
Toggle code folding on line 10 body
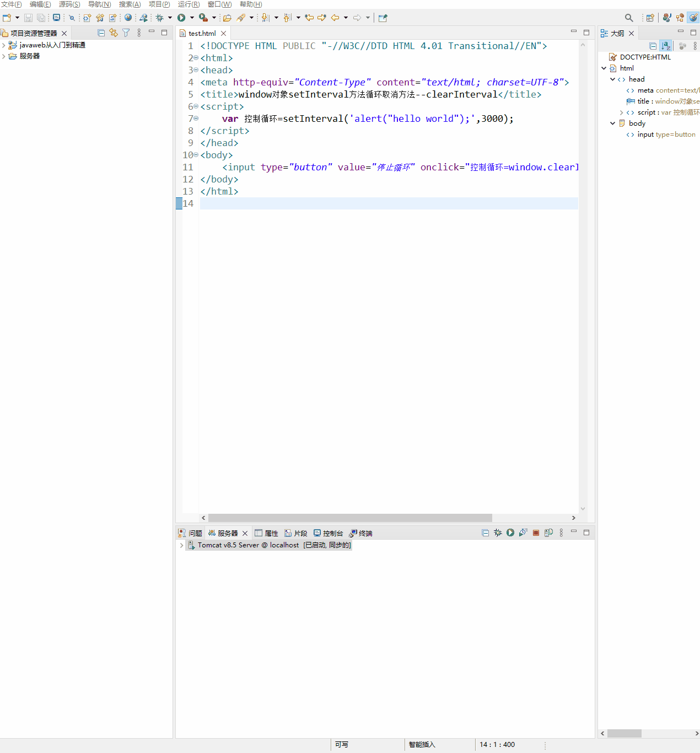196,154
